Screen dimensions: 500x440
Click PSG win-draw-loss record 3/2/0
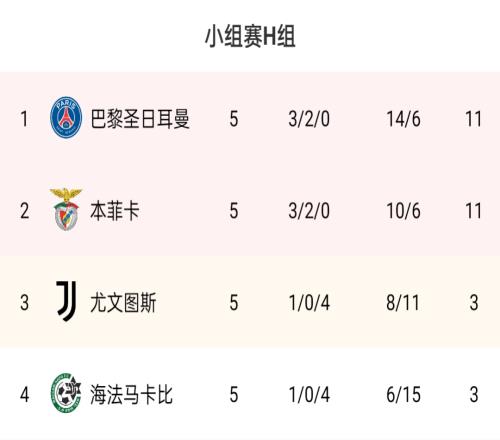click(309, 119)
